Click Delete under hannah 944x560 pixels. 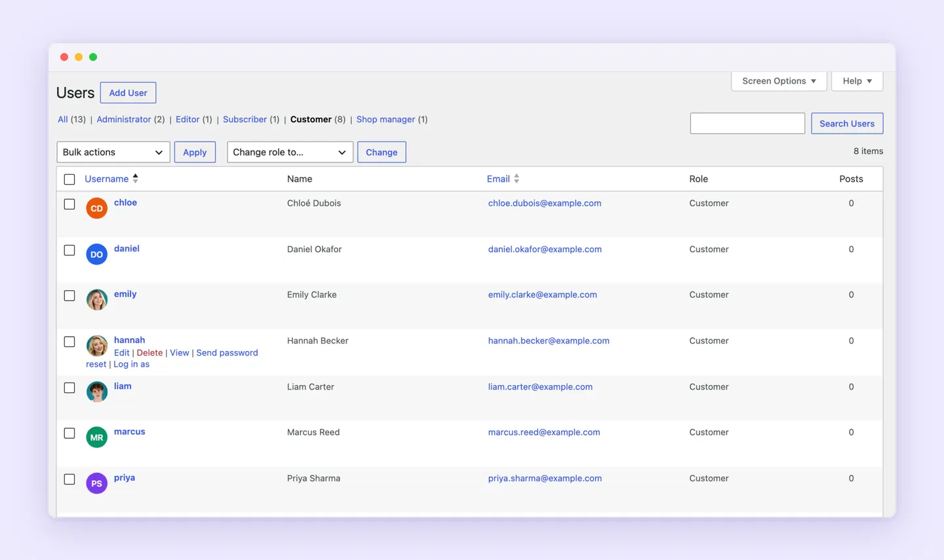click(149, 352)
